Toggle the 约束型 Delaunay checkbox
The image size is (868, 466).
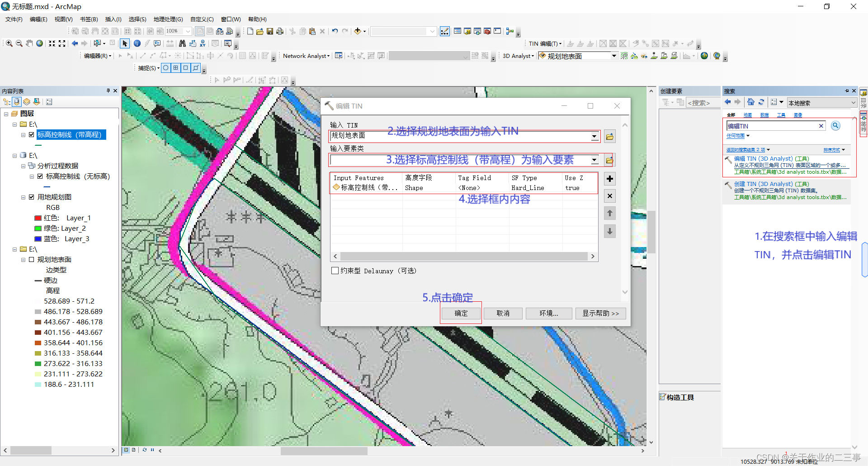click(335, 271)
